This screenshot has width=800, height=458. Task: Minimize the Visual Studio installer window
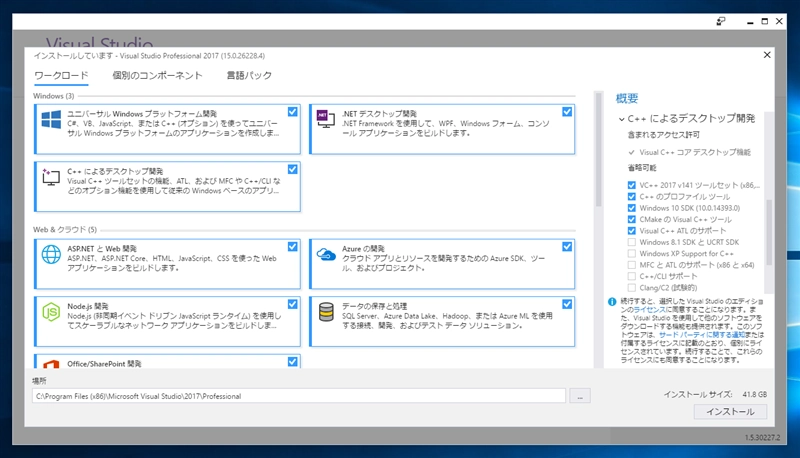750,21
